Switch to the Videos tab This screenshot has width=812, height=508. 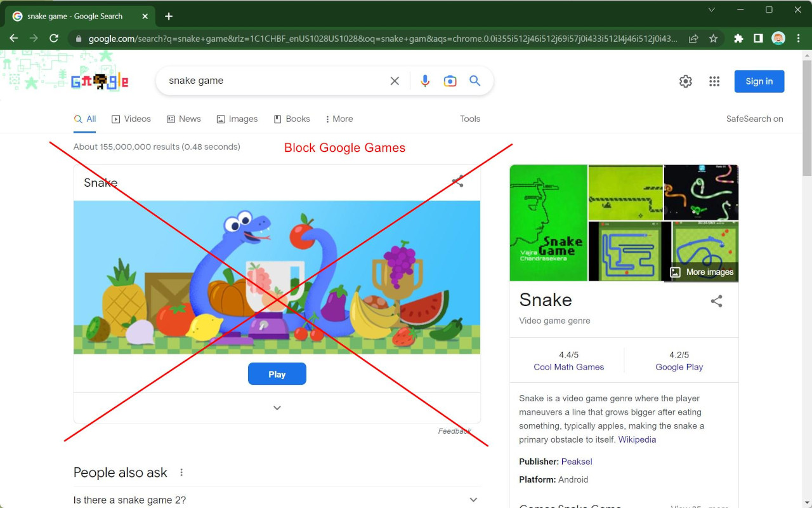click(131, 119)
